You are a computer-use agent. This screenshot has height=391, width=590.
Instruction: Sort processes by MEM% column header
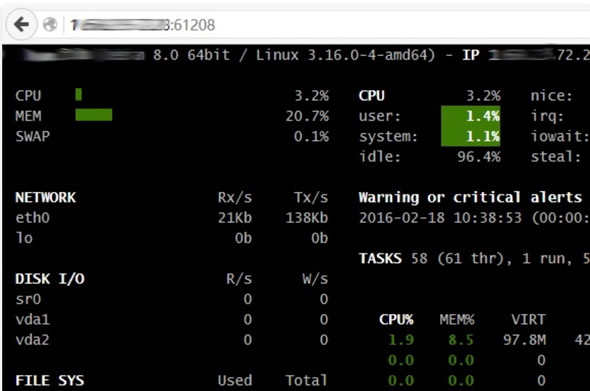click(457, 319)
